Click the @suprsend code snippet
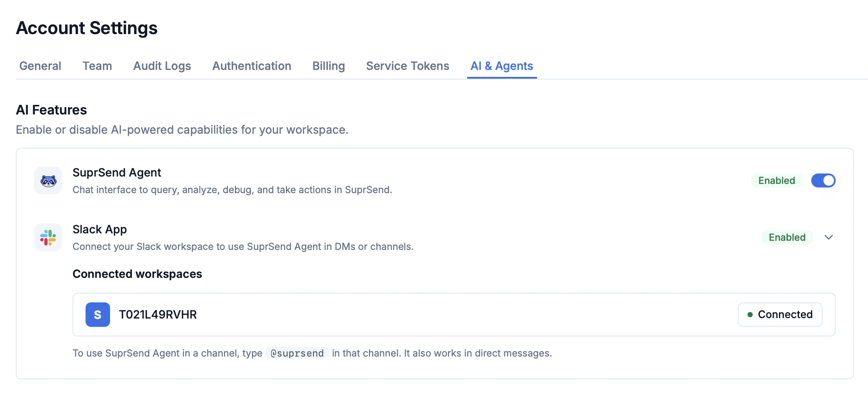The width and height of the screenshot is (868, 402). [297, 353]
